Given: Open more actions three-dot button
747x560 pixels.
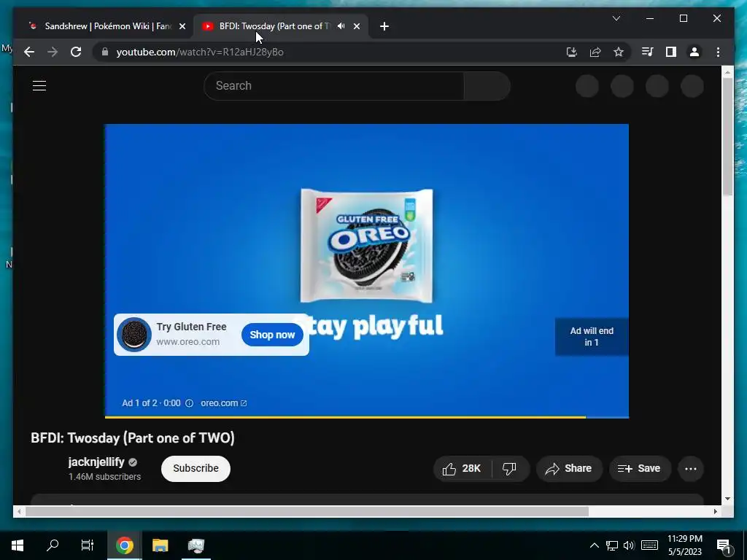Looking at the screenshot, I should click(x=691, y=469).
